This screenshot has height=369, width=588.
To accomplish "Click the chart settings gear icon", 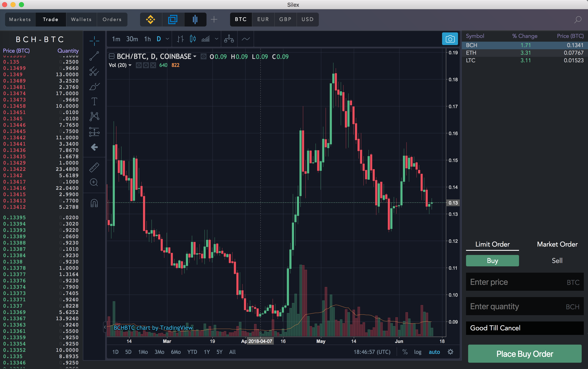I will (x=450, y=352).
